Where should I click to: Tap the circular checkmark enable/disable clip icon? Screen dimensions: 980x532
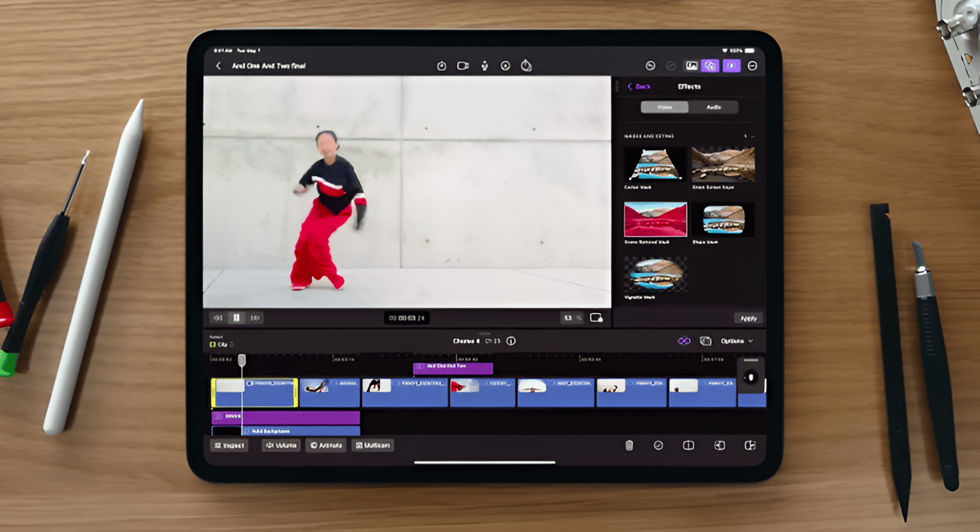[658, 445]
